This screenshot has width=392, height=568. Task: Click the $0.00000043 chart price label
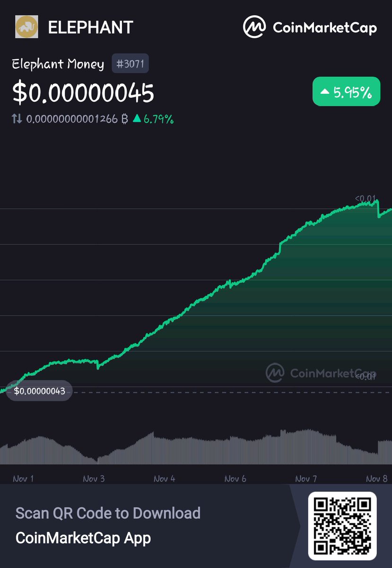click(x=39, y=391)
